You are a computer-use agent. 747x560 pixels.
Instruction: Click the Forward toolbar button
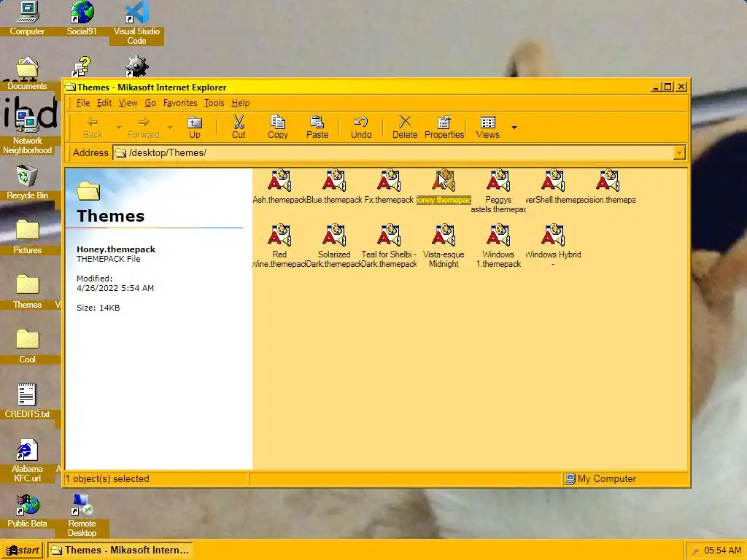tap(144, 128)
